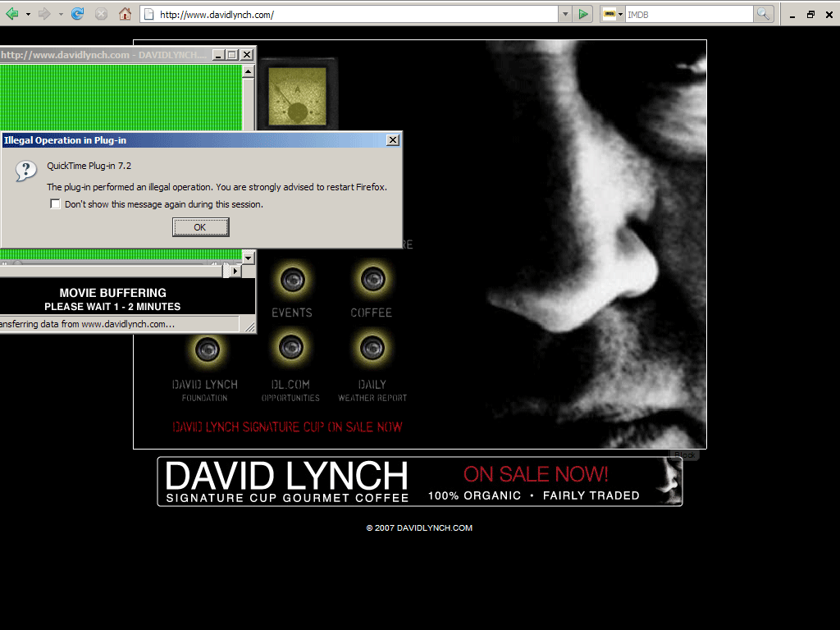Image resolution: width=840 pixels, height=630 pixels.
Task: Minimize the main Firefox window
Action: pos(792,15)
